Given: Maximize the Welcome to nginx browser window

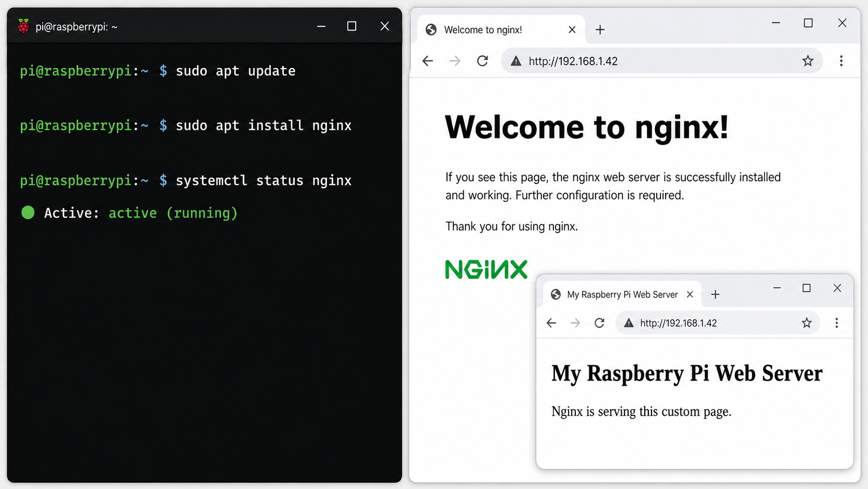Looking at the screenshot, I should pyautogui.click(x=808, y=23).
